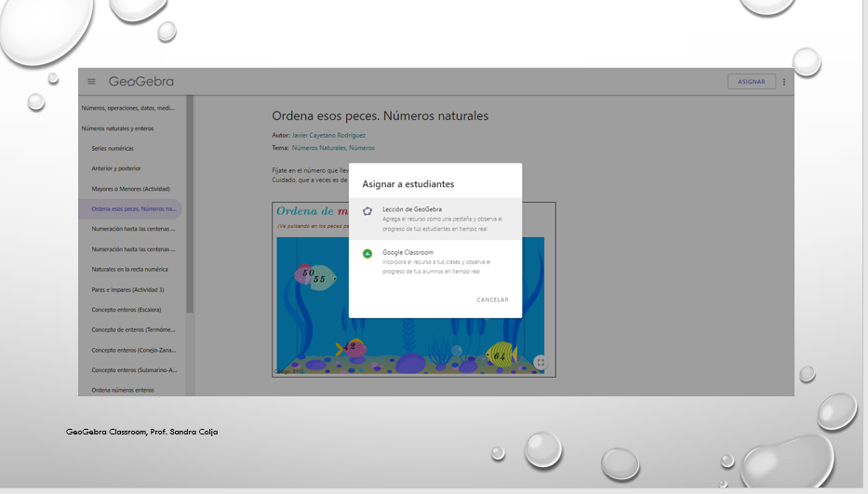
Task: Open the Números Naturales topic link
Action: (x=318, y=148)
